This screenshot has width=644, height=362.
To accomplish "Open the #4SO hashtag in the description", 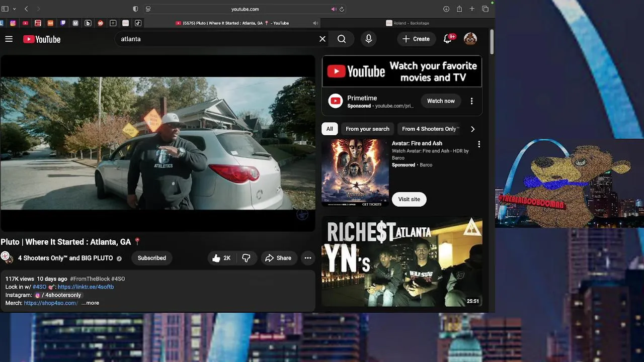I will [x=39, y=287].
